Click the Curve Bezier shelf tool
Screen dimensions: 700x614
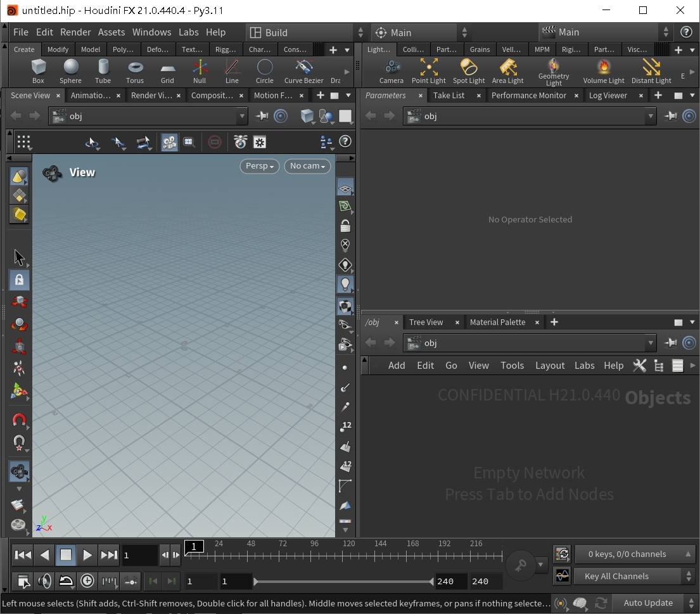click(304, 70)
